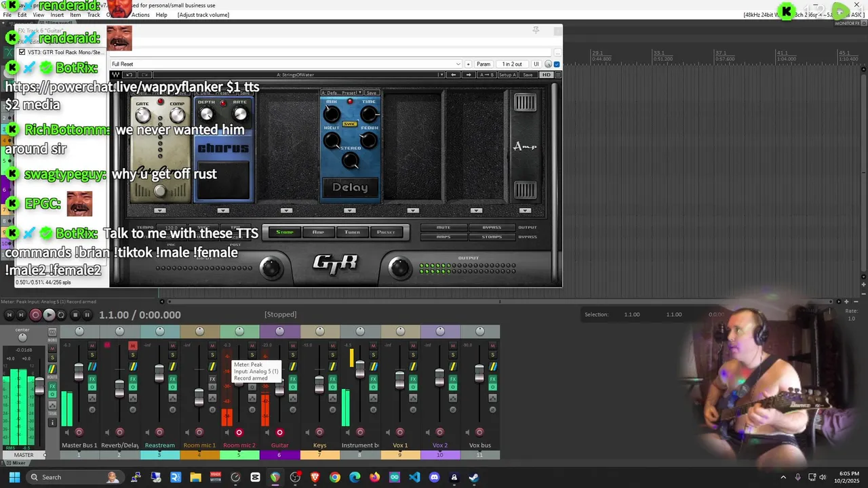Viewport: 868px width, 488px height.
Task: Switch to GTR Stomp tab
Action: (285, 232)
